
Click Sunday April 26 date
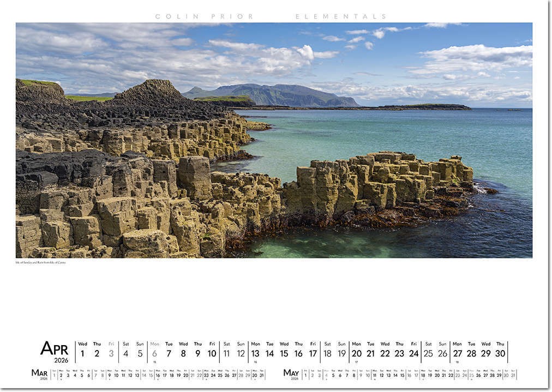click(x=442, y=353)
